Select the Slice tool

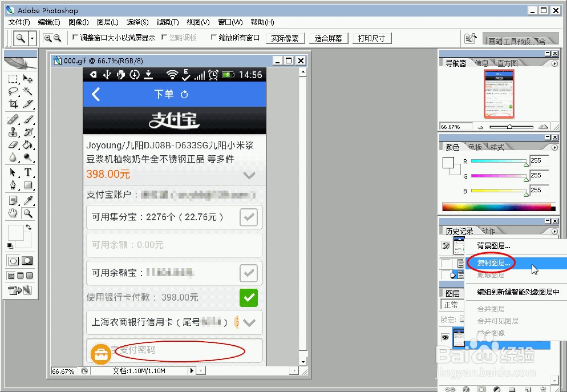tap(28, 104)
